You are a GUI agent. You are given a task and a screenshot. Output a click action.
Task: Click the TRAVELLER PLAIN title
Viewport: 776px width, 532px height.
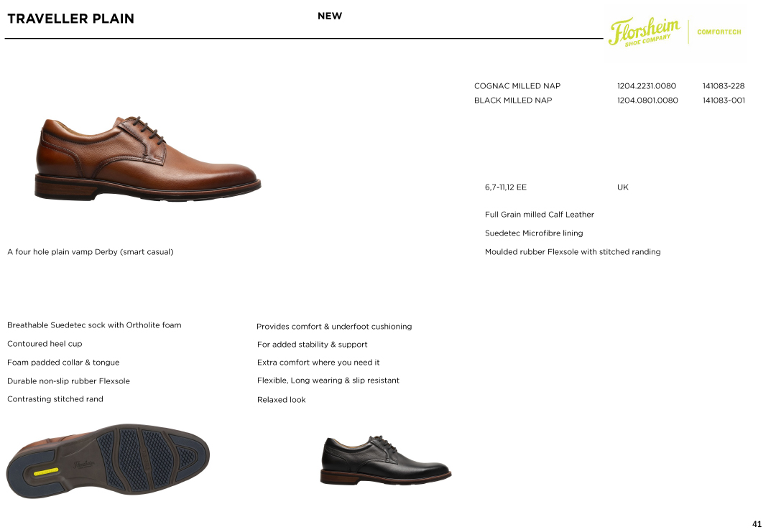[70, 19]
